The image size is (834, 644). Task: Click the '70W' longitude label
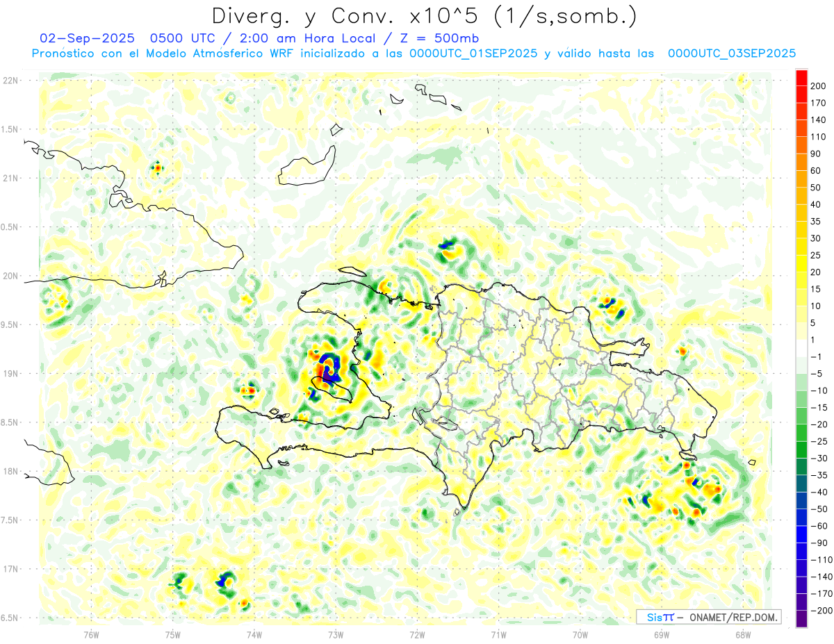point(580,634)
